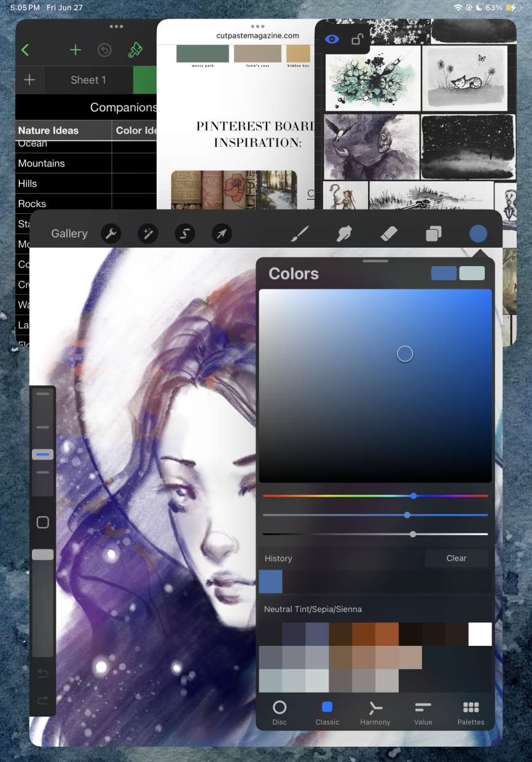This screenshot has height=762, width=532.
Task: Open the Actions wrench menu
Action: click(x=111, y=234)
